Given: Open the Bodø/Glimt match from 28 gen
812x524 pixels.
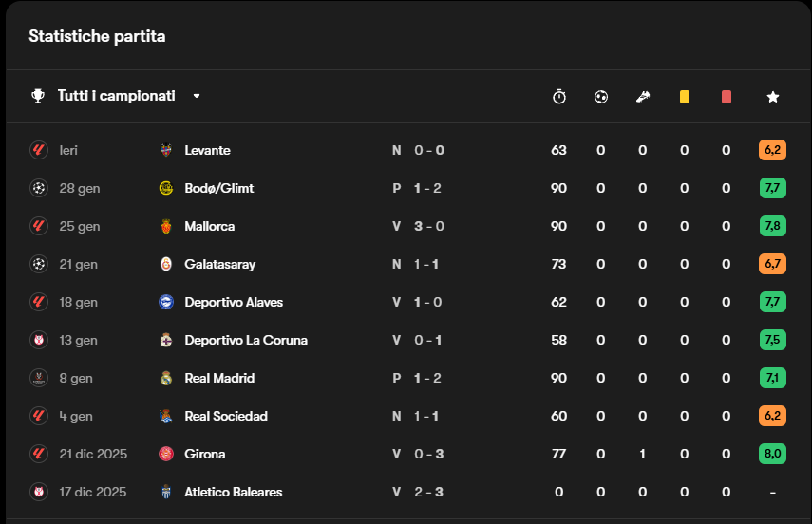Looking at the screenshot, I should tap(218, 188).
